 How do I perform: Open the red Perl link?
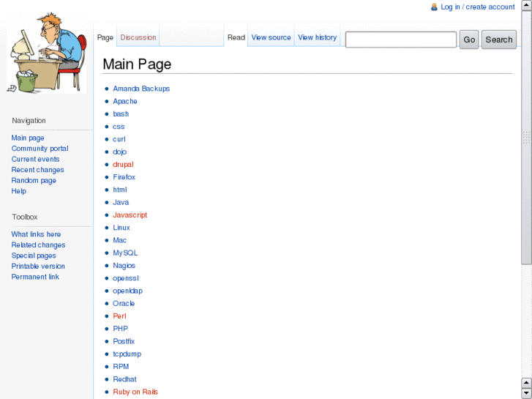pos(119,316)
